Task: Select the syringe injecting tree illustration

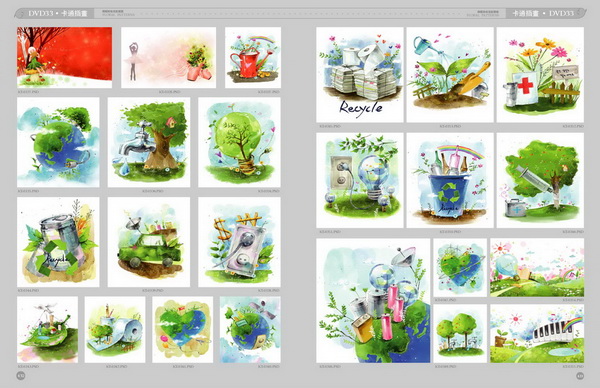Action: (x=540, y=181)
